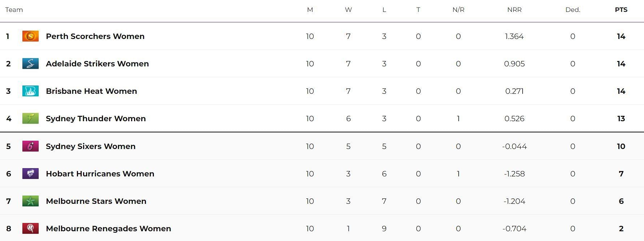This screenshot has height=241, width=644.
Task: Click the Sydney Sixers Women team logo
Action: [x=30, y=146]
